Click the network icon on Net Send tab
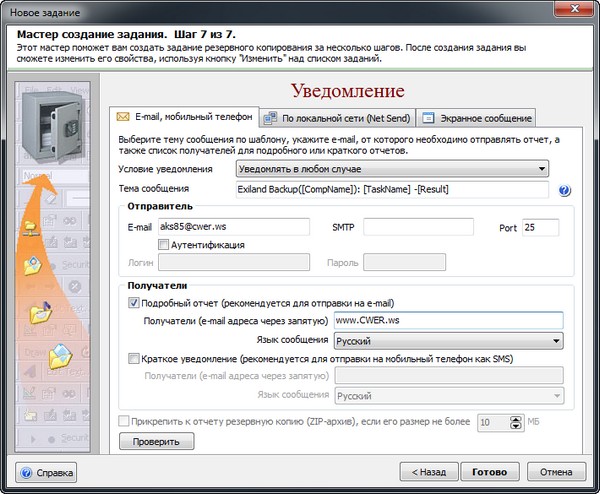 [x=273, y=117]
